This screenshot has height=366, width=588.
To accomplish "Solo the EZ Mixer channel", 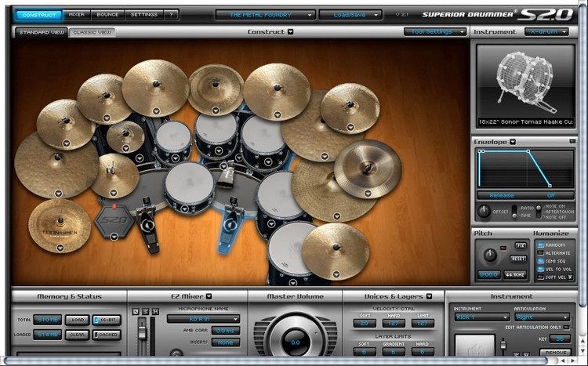I will pyautogui.click(x=145, y=312).
